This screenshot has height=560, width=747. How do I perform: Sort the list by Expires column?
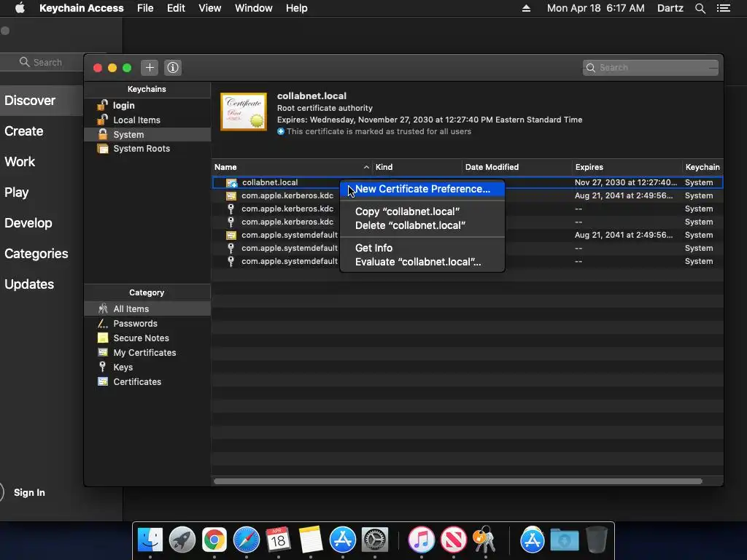tap(627, 167)
